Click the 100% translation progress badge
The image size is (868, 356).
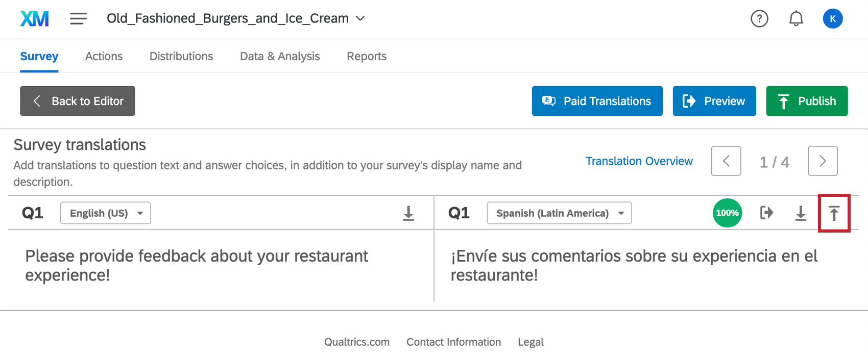[x=727, y=213]
